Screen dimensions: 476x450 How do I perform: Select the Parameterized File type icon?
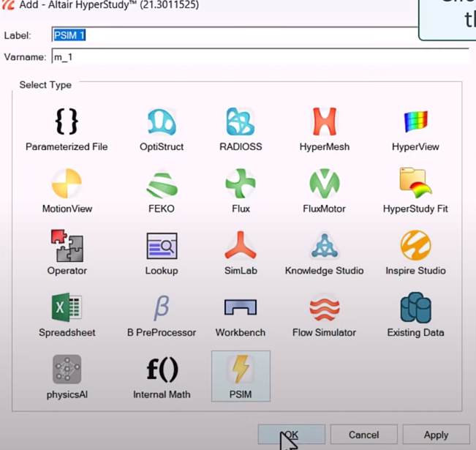pos(67,121)
